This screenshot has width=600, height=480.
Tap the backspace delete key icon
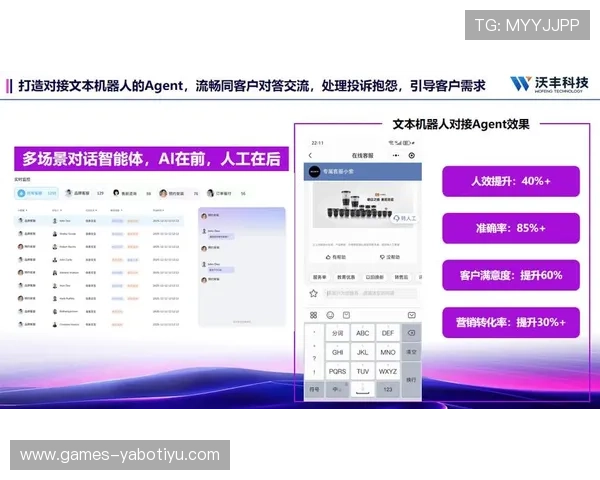[411, 333]
